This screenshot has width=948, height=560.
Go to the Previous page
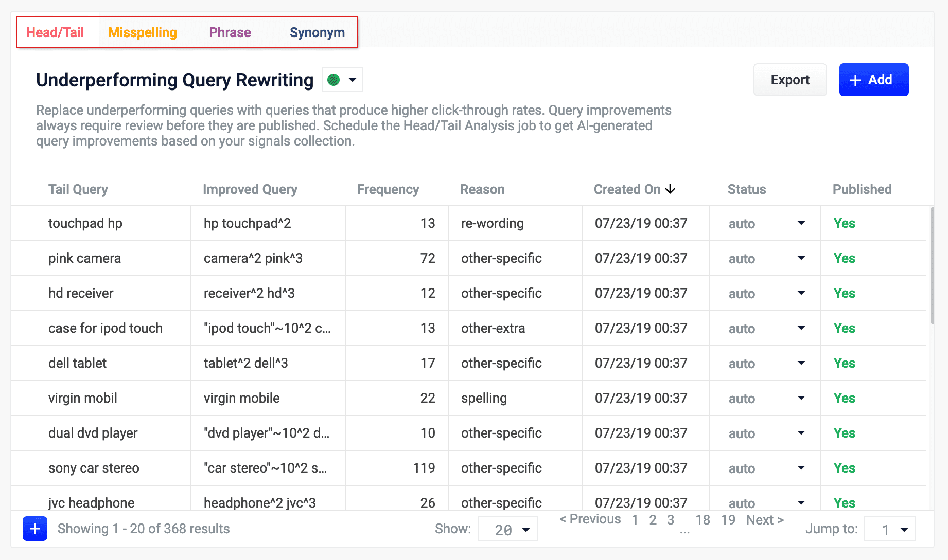[590, 519]
